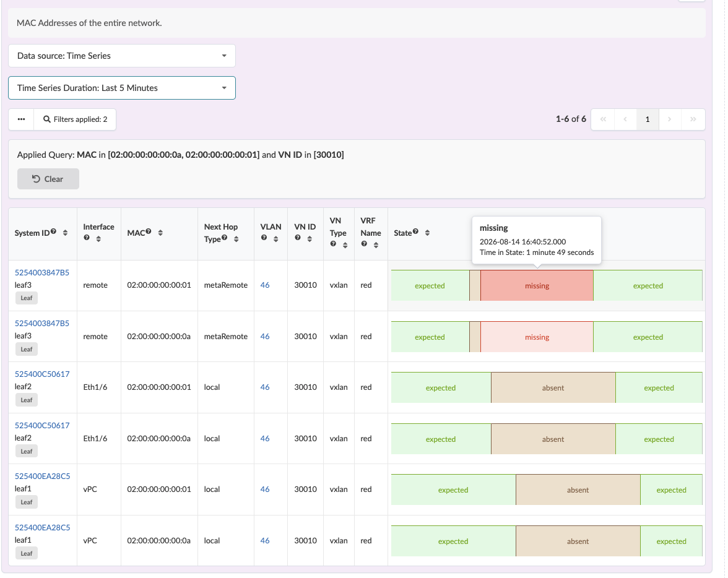This screenshot has height=578, width=728.
Task: Select metaRemote cell in MAC 00:0a row
Action: (225, 336)
